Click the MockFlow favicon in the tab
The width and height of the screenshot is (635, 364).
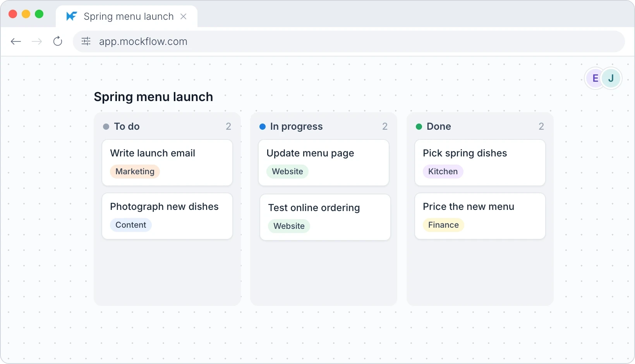point(72,16)
